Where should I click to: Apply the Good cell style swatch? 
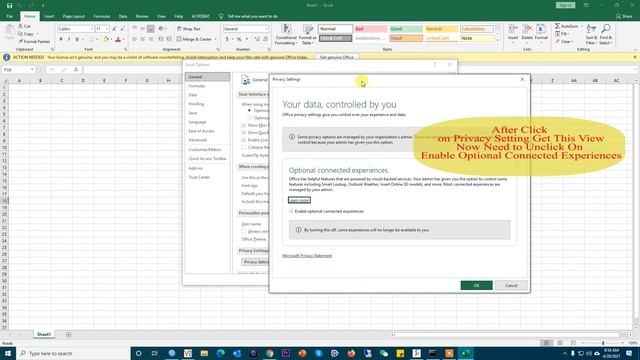tap(406, 29)
